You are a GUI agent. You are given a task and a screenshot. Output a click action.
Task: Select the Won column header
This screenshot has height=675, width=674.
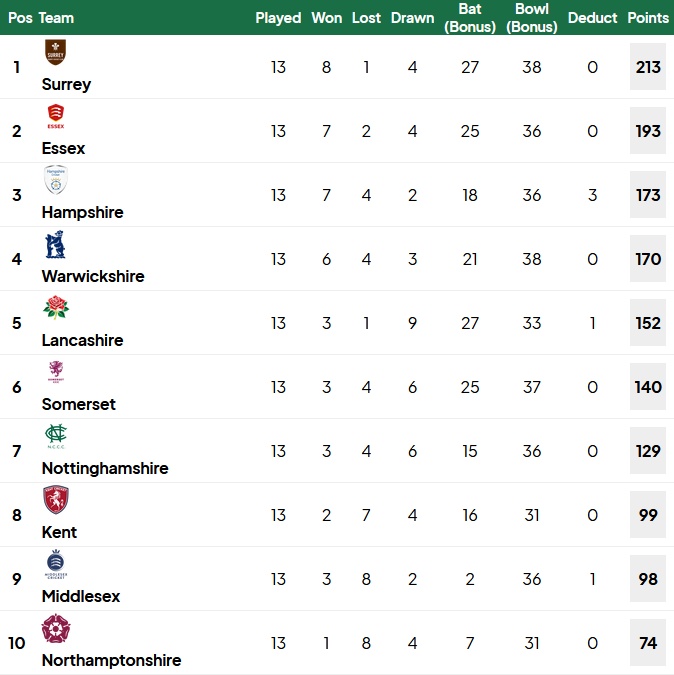pos(327,18)
